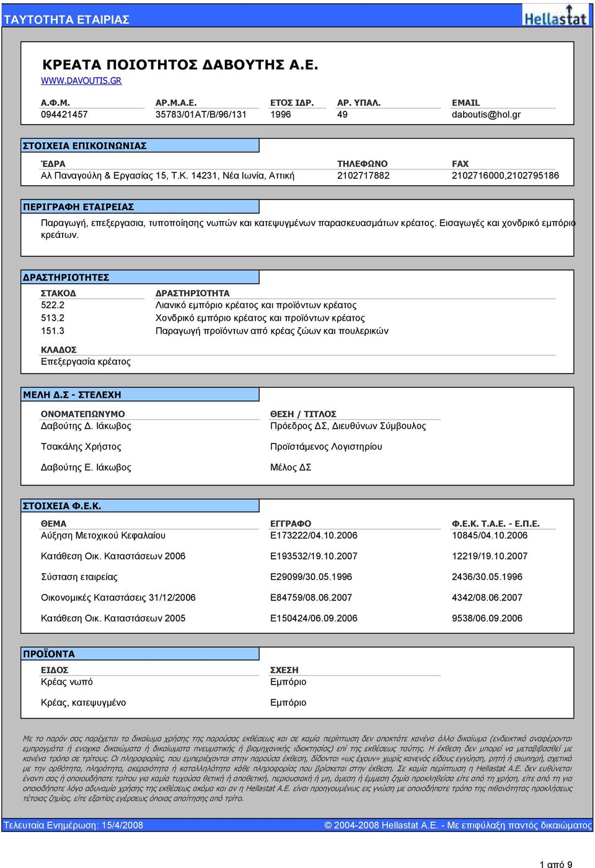Click the ΣΤΑΚΟΔ column heading

coord(59,293)
